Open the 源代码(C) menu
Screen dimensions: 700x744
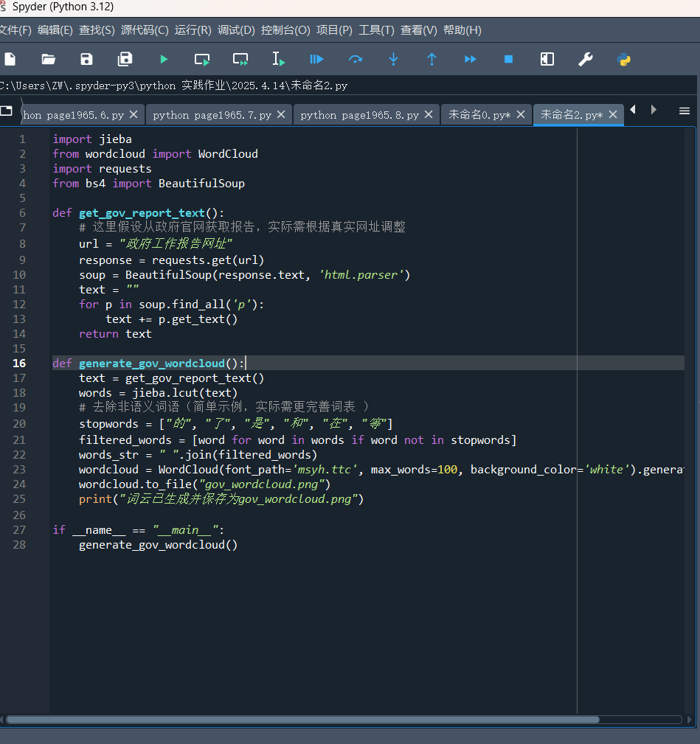145,30
